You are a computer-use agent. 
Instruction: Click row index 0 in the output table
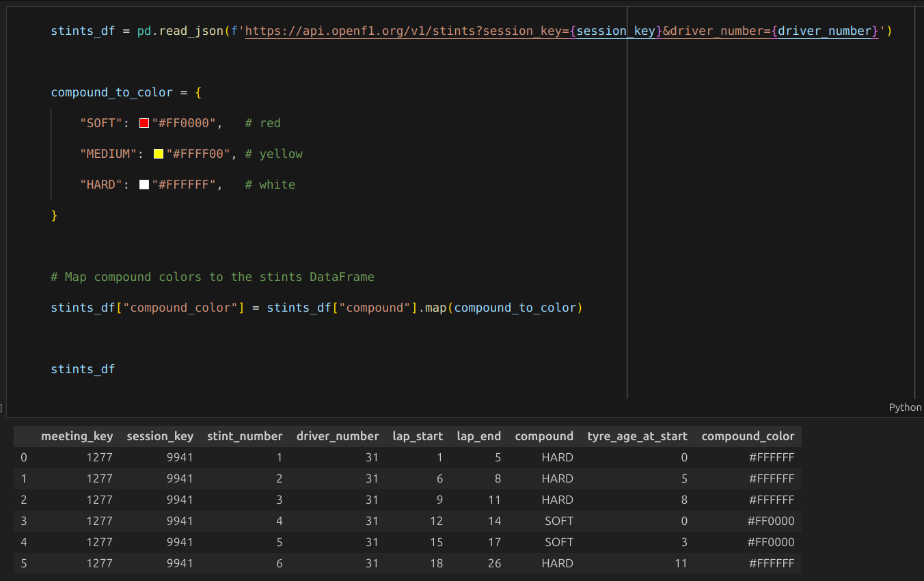24,457
